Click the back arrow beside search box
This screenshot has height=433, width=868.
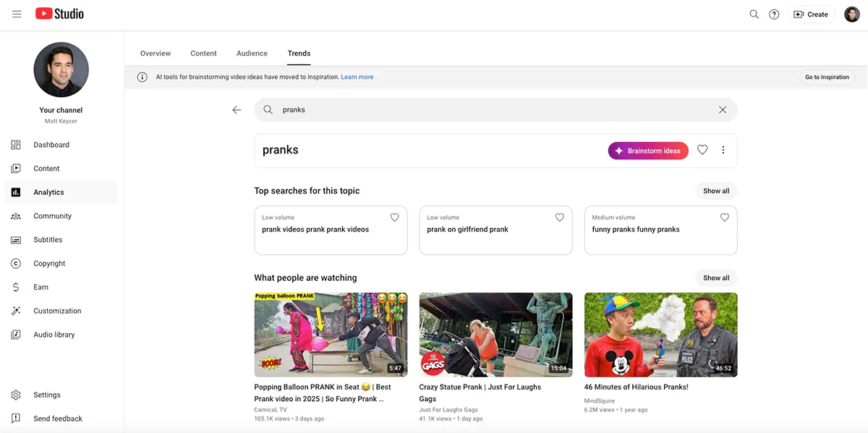coord(237,110)
